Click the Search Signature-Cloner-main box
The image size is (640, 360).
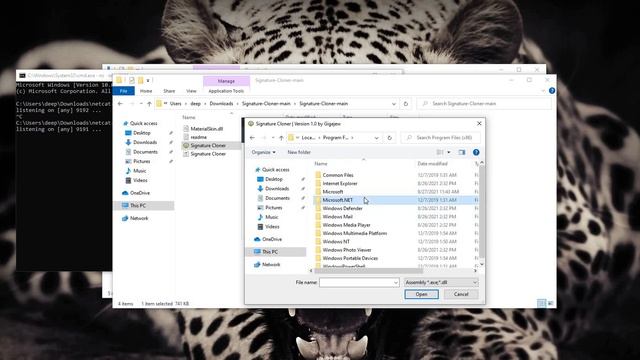coord(484,104)
